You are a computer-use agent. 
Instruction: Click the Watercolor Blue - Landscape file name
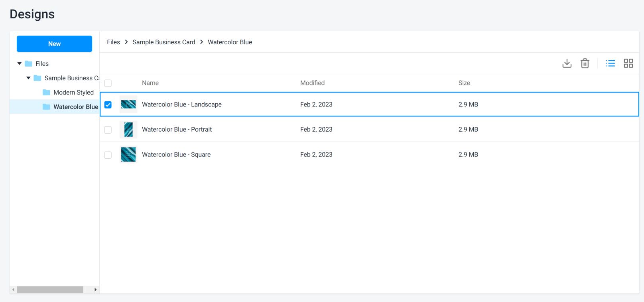pos(182,105)
